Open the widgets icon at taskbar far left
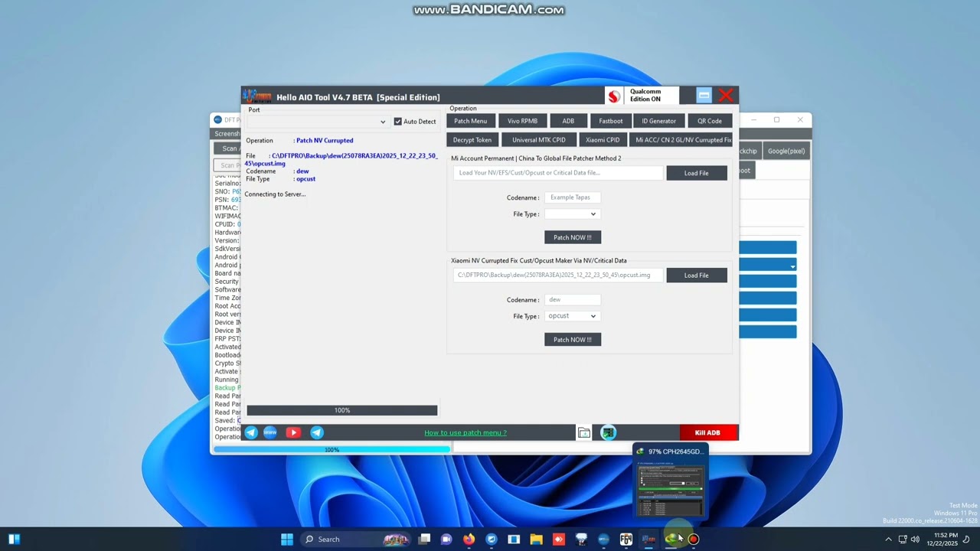 click(x=13, y=539)
